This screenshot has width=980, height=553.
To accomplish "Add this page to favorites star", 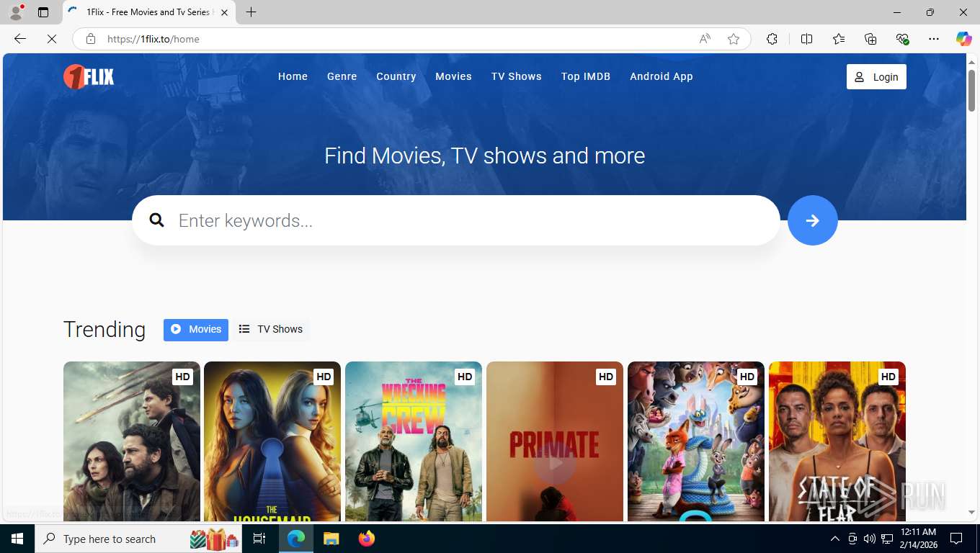I will pos(734,39).
